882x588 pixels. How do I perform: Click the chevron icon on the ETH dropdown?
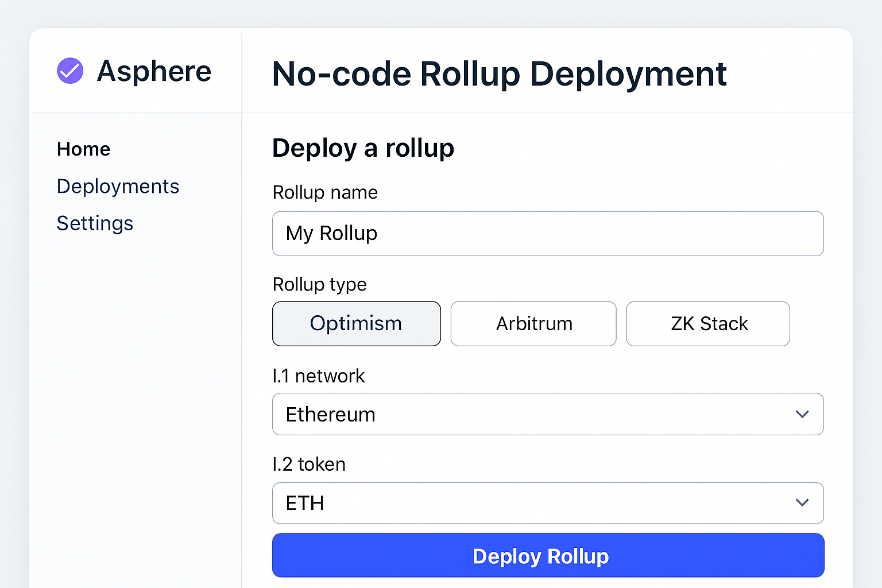point(803,502)
